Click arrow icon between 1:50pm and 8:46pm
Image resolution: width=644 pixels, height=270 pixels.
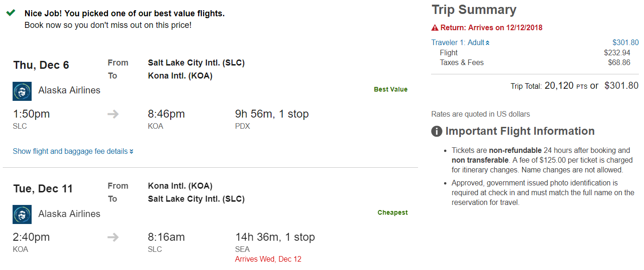[113, 114]
